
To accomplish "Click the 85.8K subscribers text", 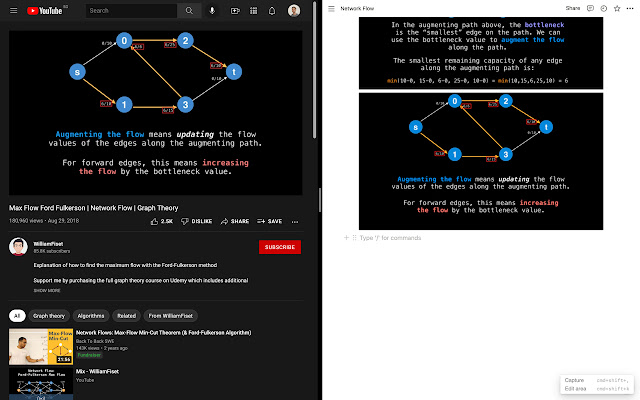I will [51, 251].
